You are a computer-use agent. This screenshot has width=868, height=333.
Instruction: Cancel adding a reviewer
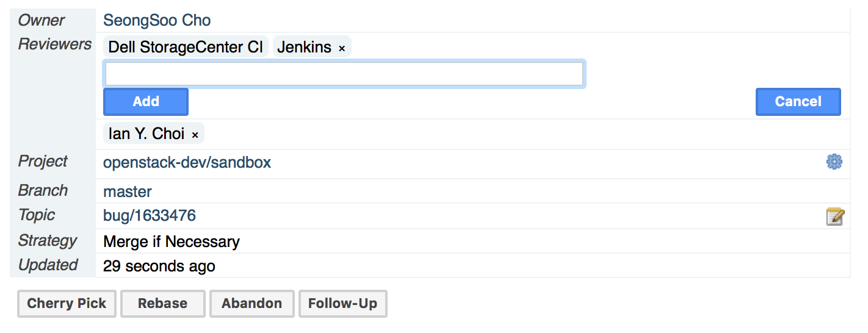[798, 102]
